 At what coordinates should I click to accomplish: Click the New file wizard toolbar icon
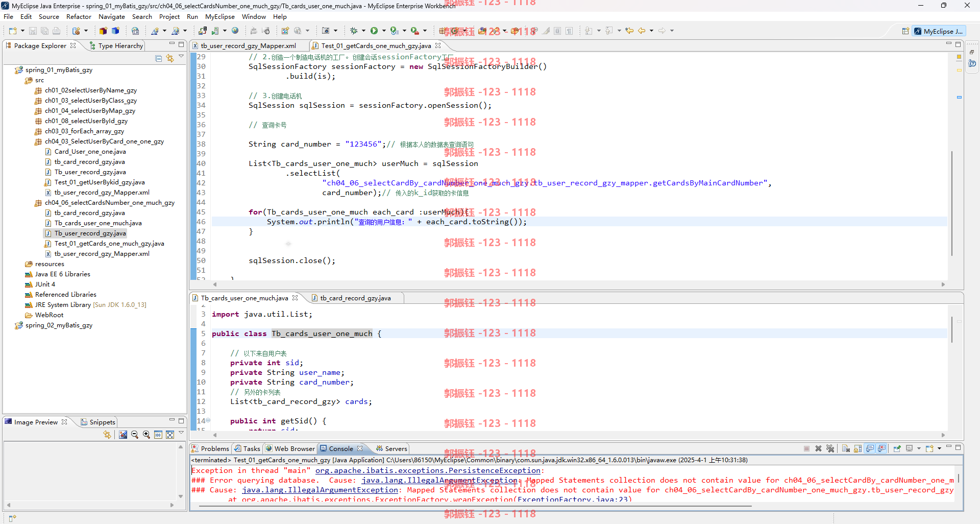tap(13, 31)
